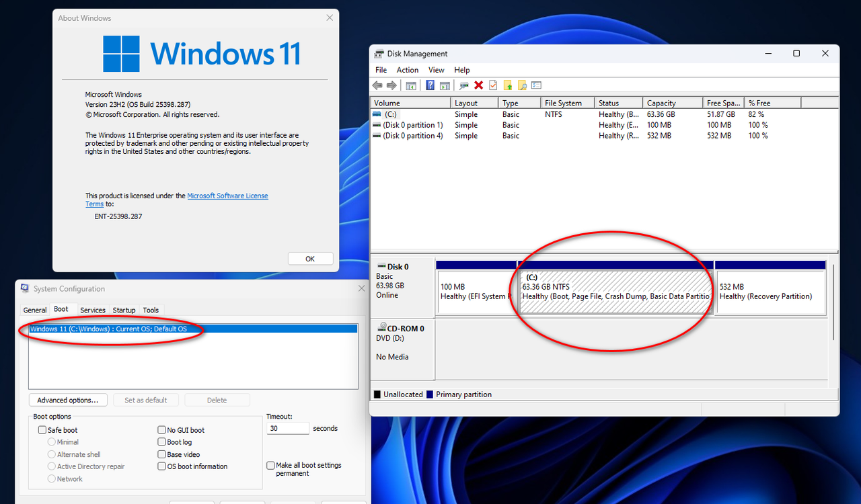Click the Disk 0 partition 1 drive icon
861x504 pixels.
click(377, 125)
